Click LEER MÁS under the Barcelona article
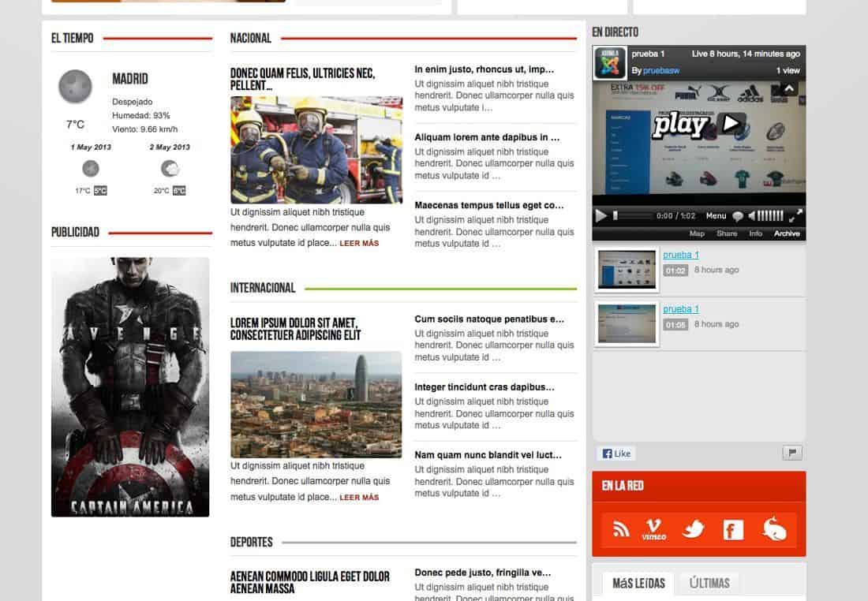The height and width of the screenshot is (601, 868). click(x=359, y=498)
